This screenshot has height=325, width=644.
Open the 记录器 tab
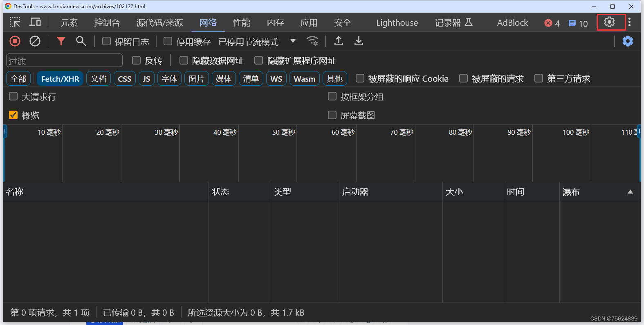point(448,23)
